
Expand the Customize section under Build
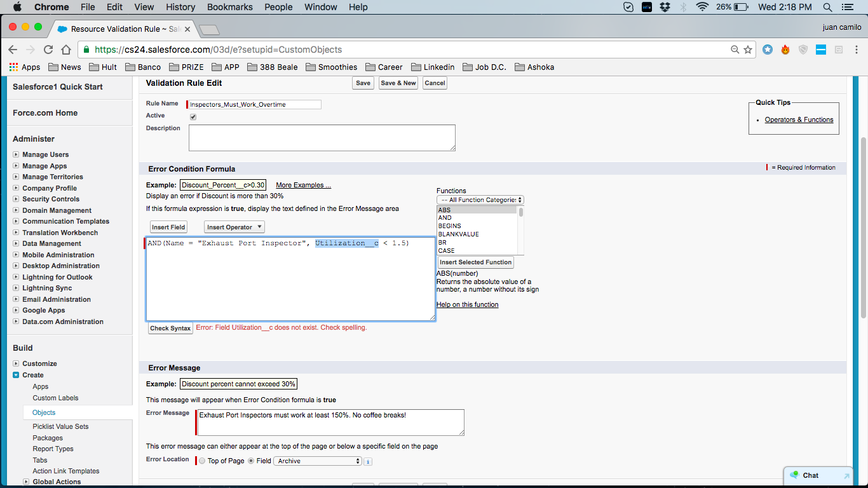pyautogui.click(x=17, y=363)
